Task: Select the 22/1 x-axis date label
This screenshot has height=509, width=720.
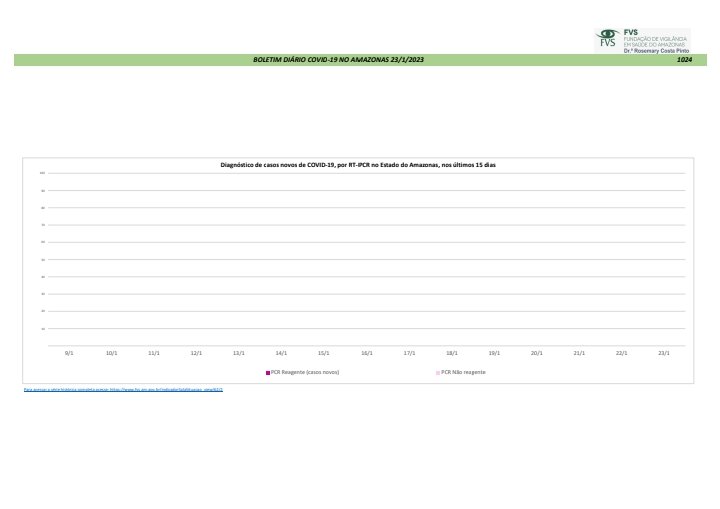Action: pyautogui.click(x=622, y=353)
